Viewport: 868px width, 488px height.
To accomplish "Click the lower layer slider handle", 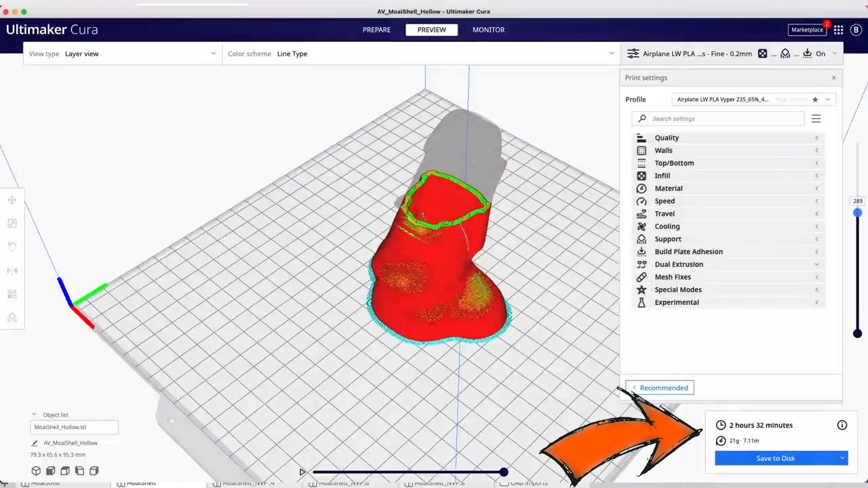I will [x=857, y=333].
